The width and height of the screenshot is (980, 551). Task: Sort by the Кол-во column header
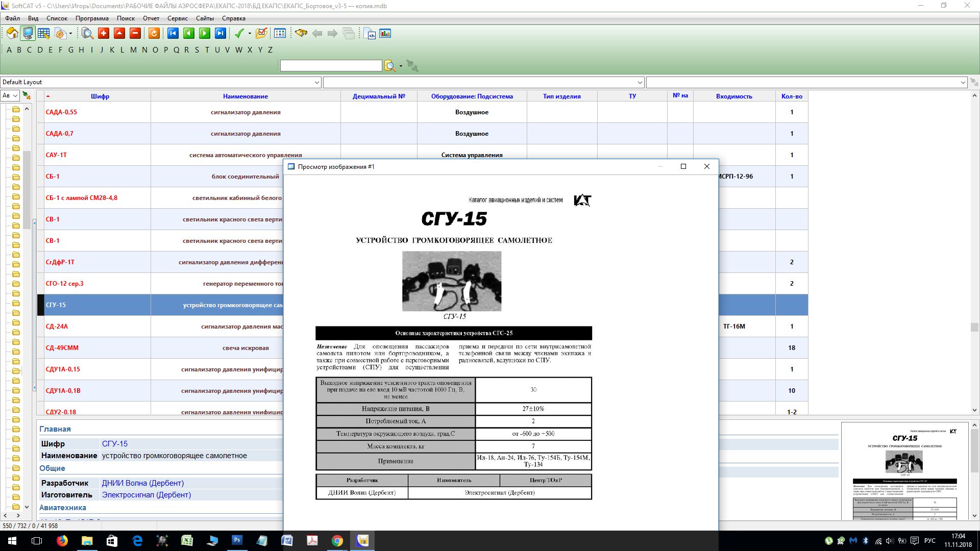coord(792,96)
